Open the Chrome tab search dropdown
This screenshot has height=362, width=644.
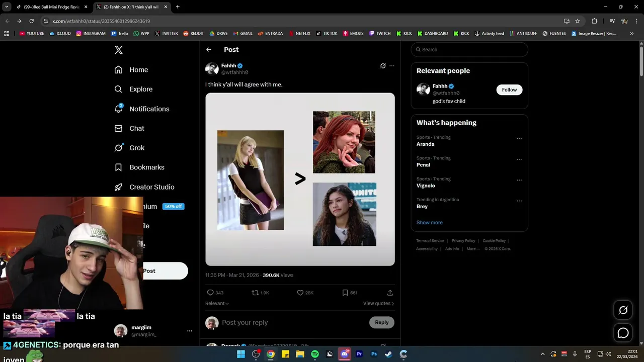pyautogui.click(x=7, y=7)
